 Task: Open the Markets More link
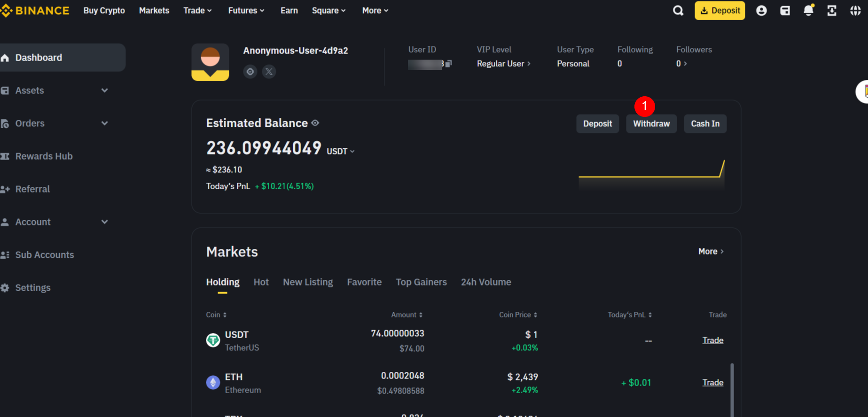pos(711,252)
